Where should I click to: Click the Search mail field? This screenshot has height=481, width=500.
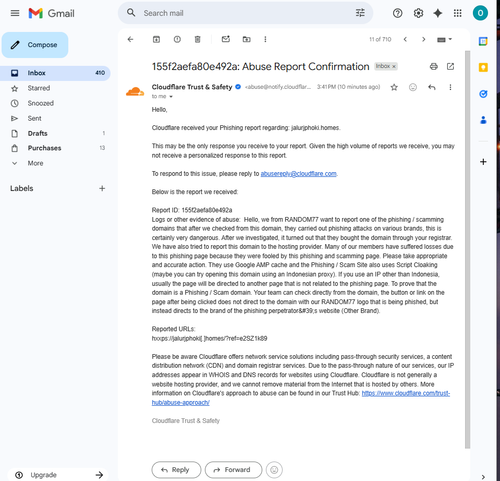(245, 13)
